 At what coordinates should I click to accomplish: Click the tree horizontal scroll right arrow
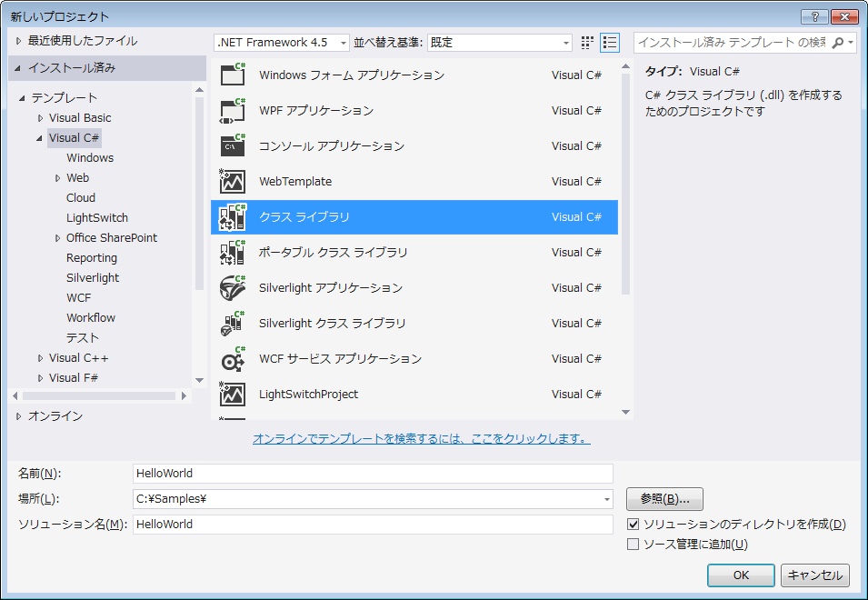click(185, 395)
